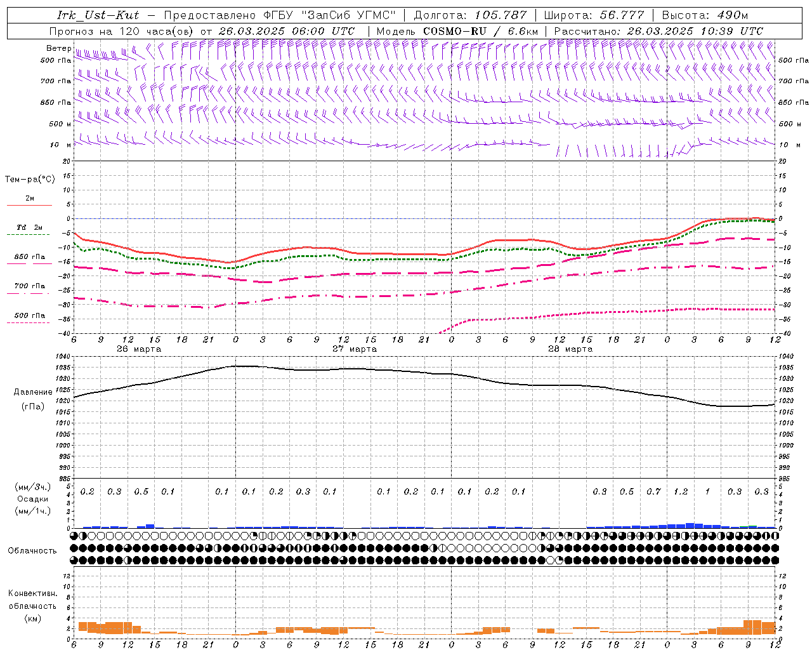Click the "26 марта" date label
This screenshot has height=650, width=812.
point(139,349)
